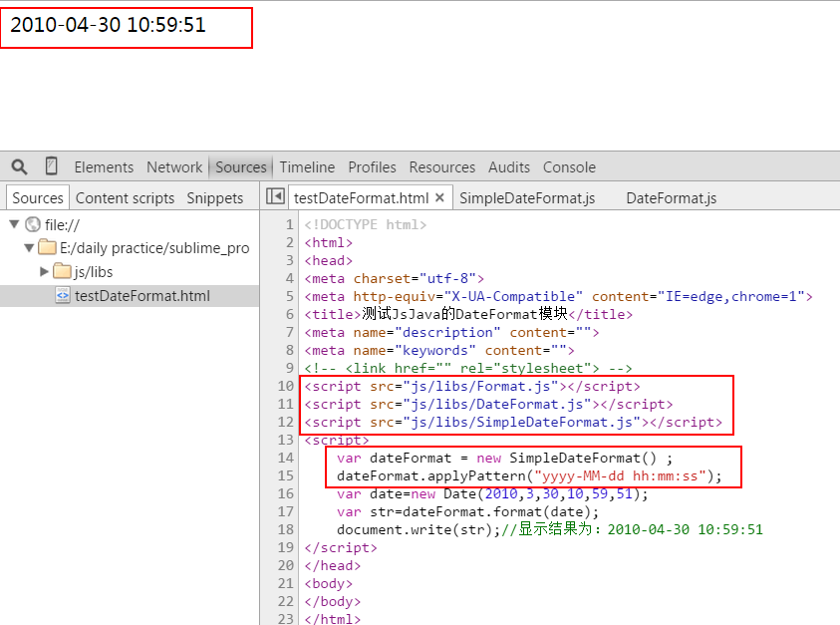This screenshot has height=625, width=840.
Task: Click the js/libs folder icon
Action: (62, 271)
